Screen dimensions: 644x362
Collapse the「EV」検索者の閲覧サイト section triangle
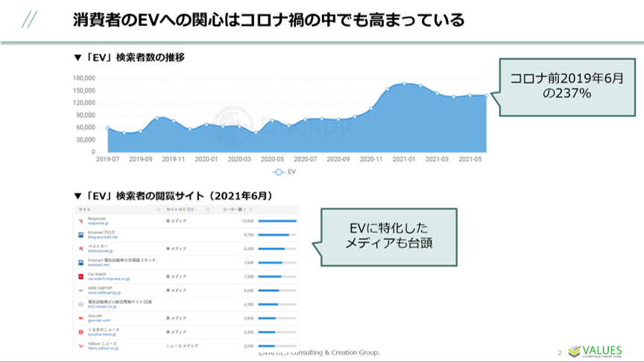point(78,195)
